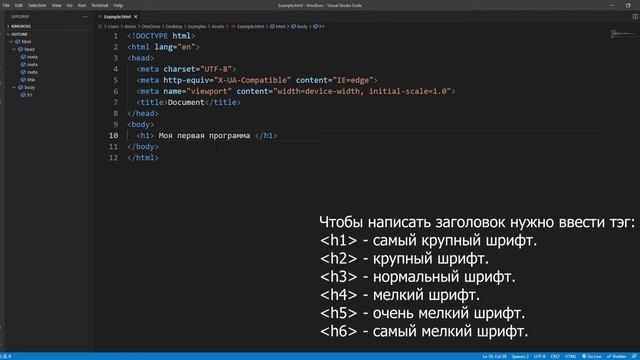Click the closing </head> tag
This screenshot has height=360, width=640.
pos(143,113)
